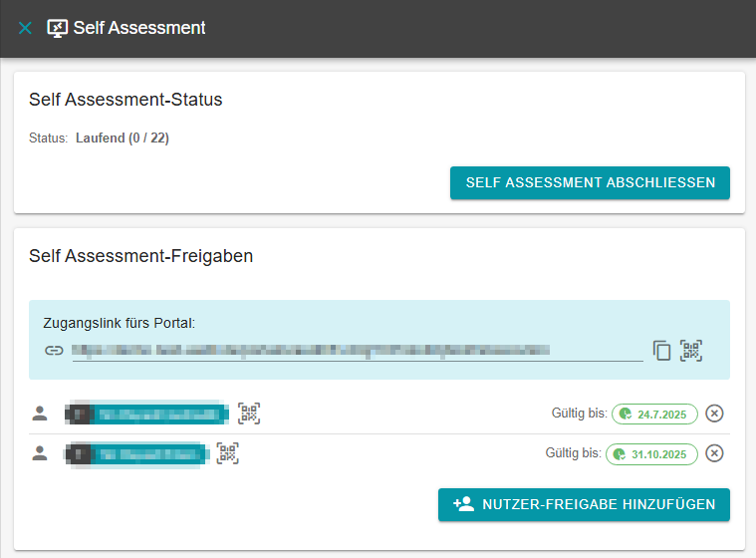Show QR code for the portal access link

click(x=691, y=351)
